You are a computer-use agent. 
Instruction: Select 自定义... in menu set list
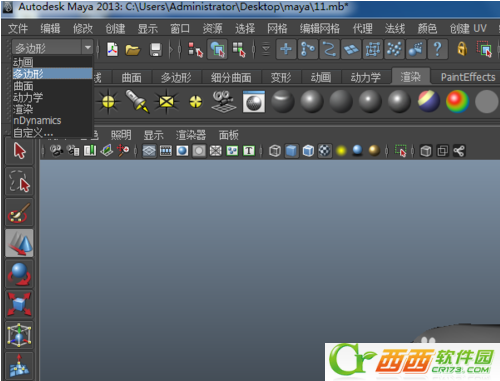(52, 133)
